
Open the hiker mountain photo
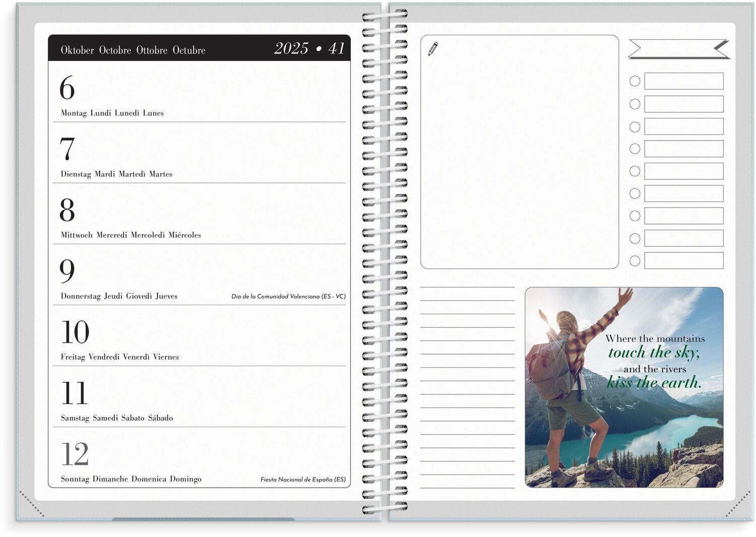tap(624, 387)
